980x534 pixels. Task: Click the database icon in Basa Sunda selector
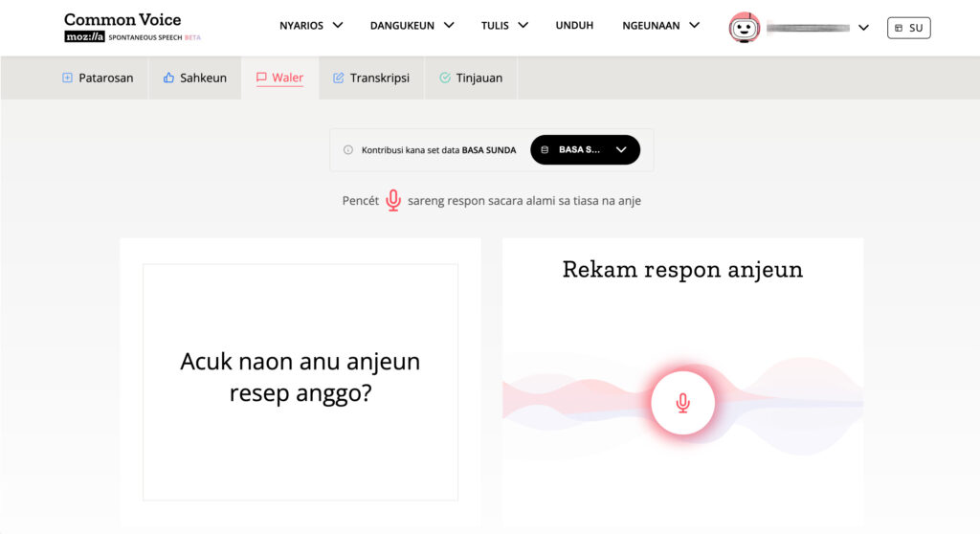(546, 150)
